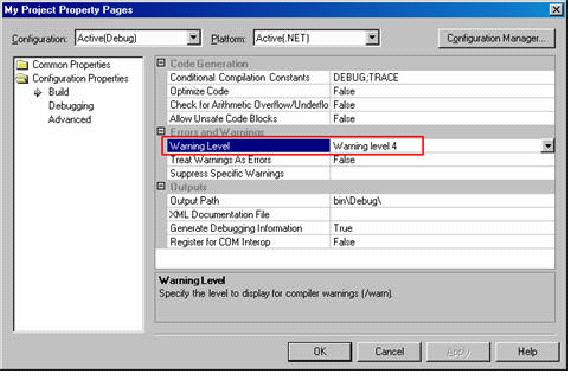Collapse the Code Generation section
Screen dimensions: 569x384
(161, 63)
